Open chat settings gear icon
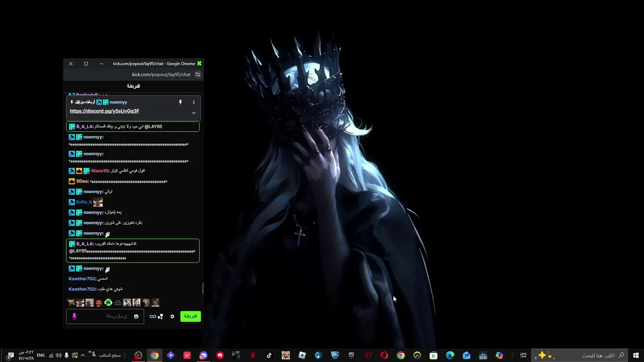644x362 pixels. point(172,316)
